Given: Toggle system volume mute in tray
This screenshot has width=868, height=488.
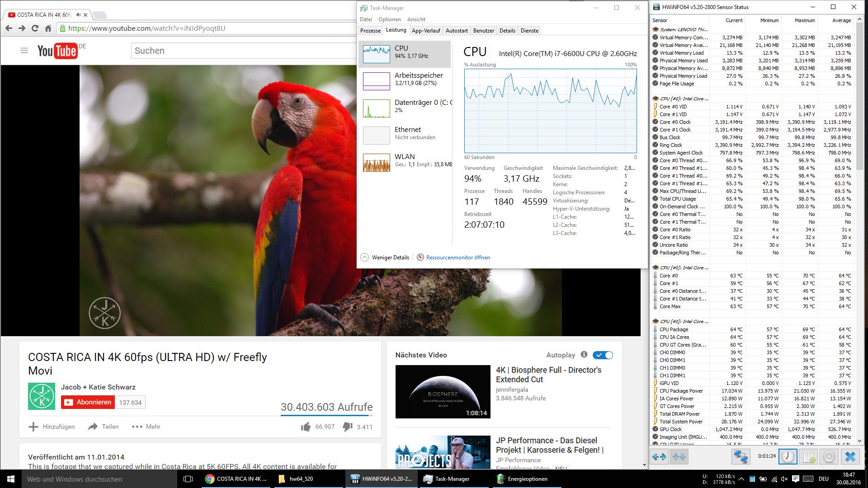Looking at the screenshot, I should [x=784, y=479].
